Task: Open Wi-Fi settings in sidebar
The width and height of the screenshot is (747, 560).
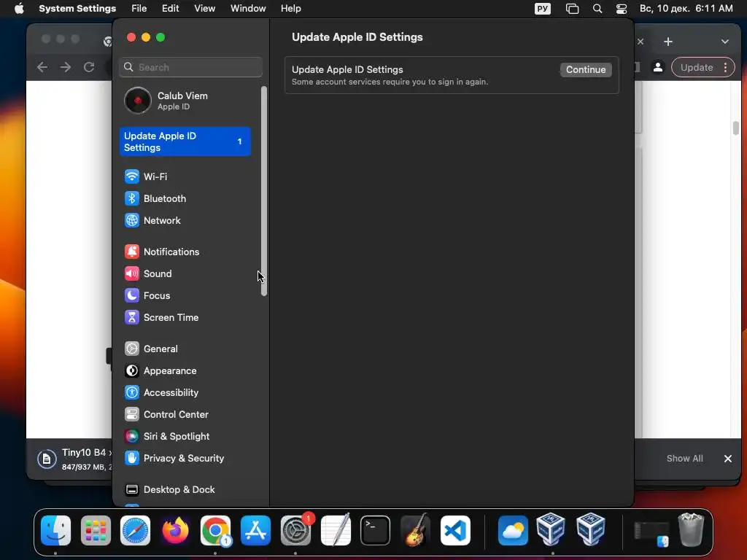Action: tap(185, 176)
